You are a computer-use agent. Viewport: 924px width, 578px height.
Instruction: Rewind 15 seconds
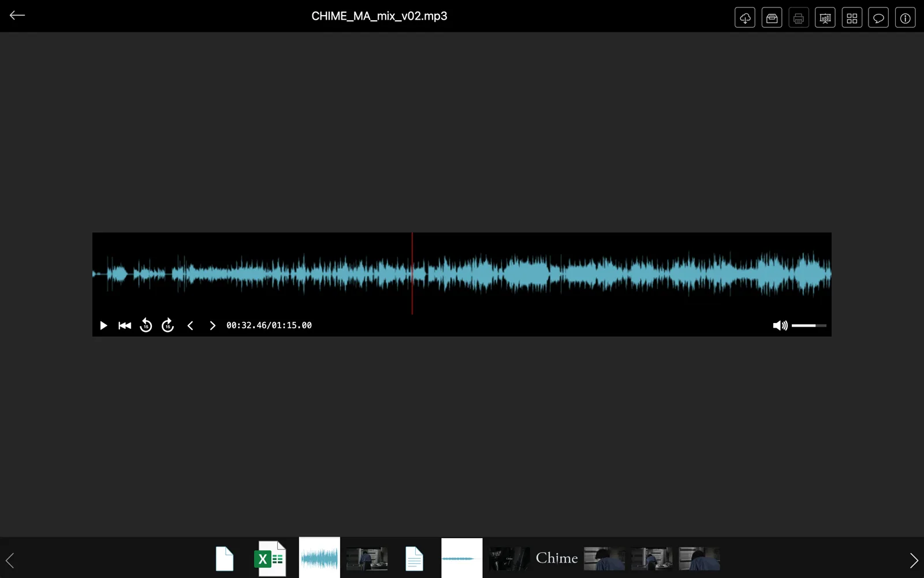pyautogui.click(x=146, y=325)
